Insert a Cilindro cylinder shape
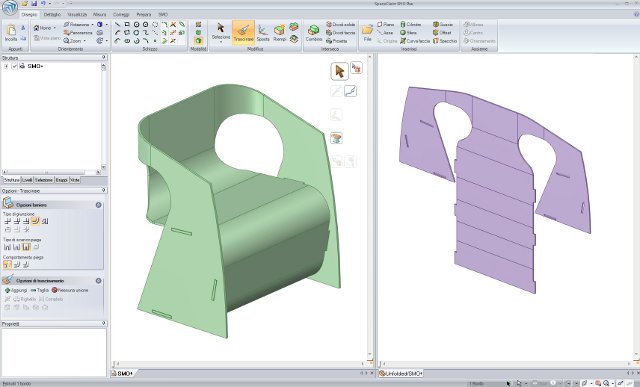The width and height of the screenshot is (640, 387). click(411, 24)
